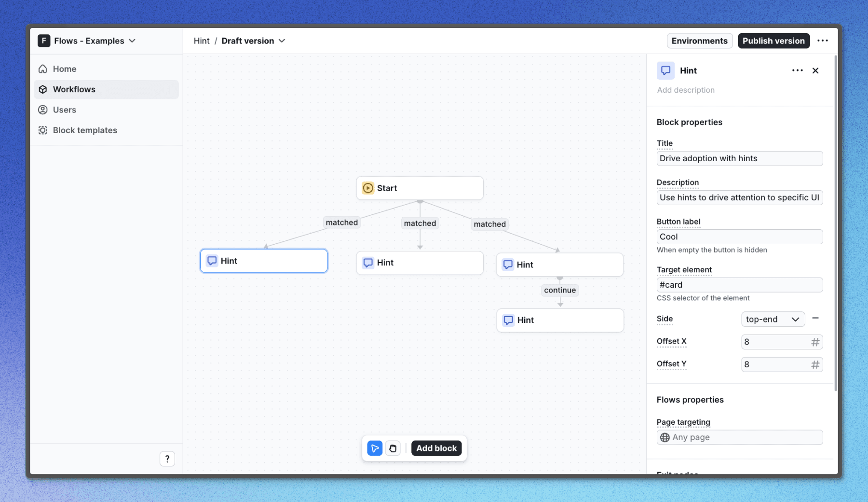Open help via the question mark icon

167,459
